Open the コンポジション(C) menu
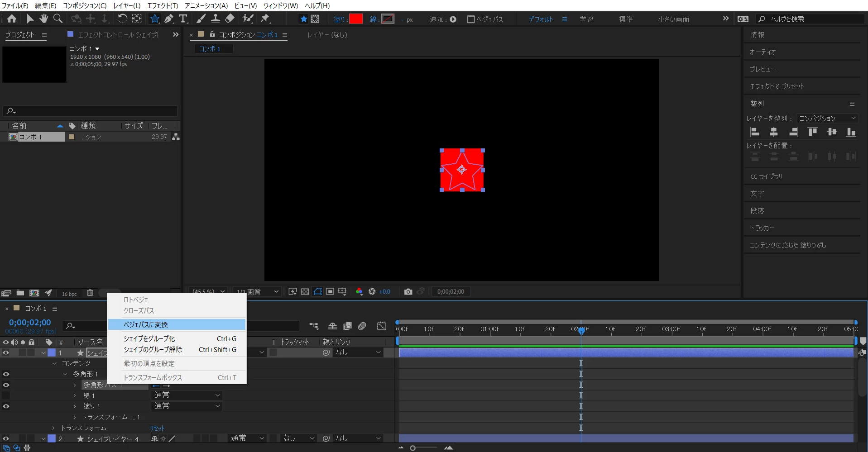Screen dimensions: 868x452 pos(85,5)
